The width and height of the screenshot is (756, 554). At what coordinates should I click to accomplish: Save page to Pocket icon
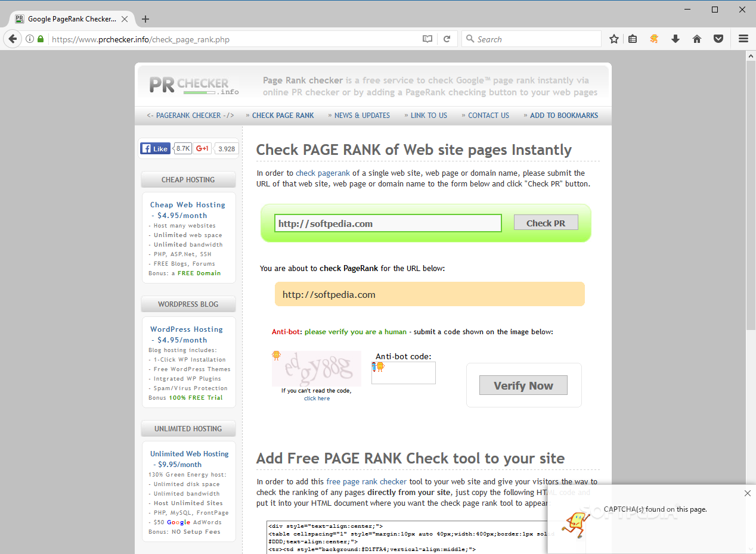click(719, 39)
